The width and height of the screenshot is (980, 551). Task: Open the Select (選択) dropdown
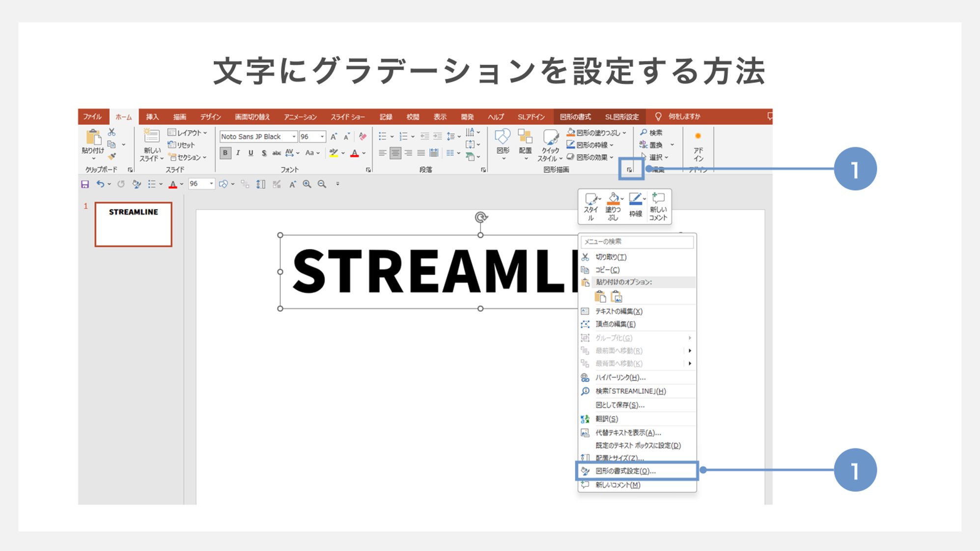pos(654,157)
